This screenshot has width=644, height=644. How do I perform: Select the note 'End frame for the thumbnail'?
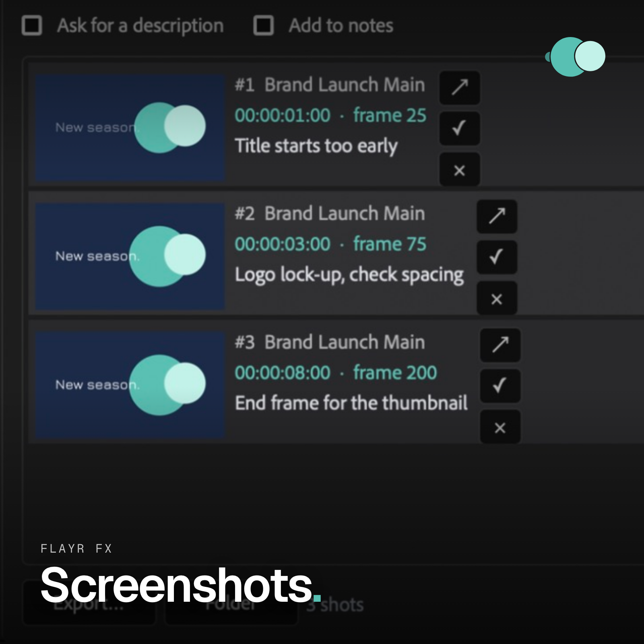(351, 403)
